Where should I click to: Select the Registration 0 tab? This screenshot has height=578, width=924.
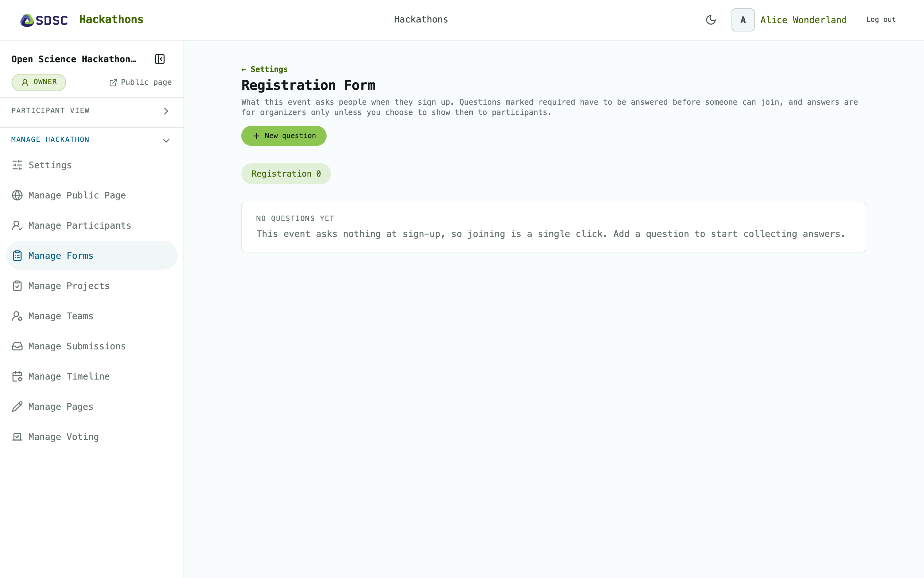286,174
